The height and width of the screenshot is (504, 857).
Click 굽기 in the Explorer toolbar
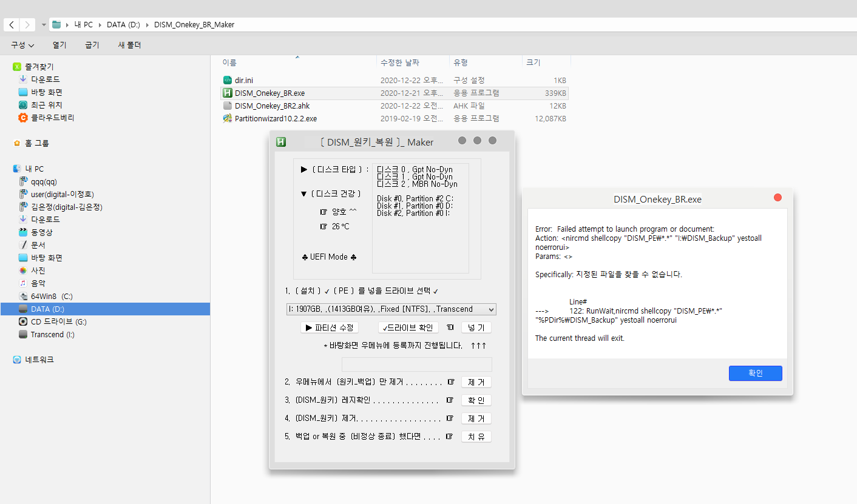coord(92,45)
